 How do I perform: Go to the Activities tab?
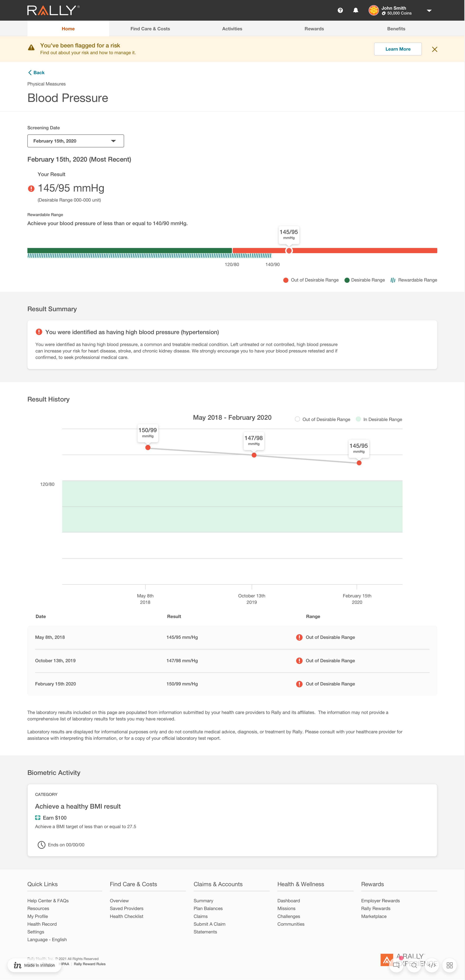[232, 28]
